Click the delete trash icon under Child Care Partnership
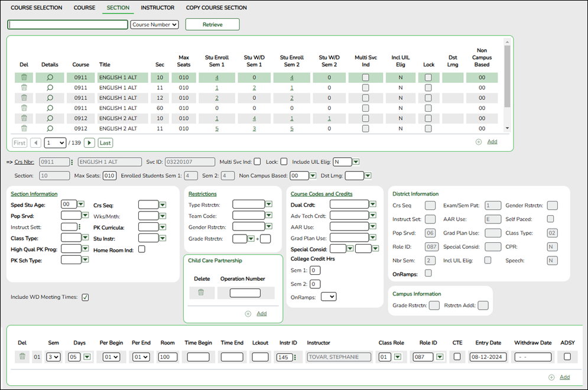This screenshot has width=588, height=390. (202, 292)
